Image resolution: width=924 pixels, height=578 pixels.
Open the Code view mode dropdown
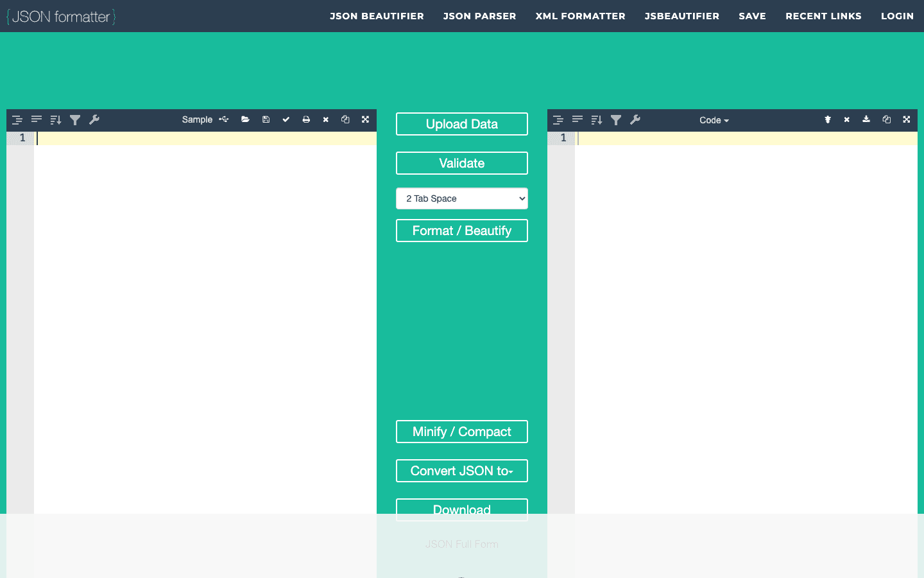click(714, 120)
